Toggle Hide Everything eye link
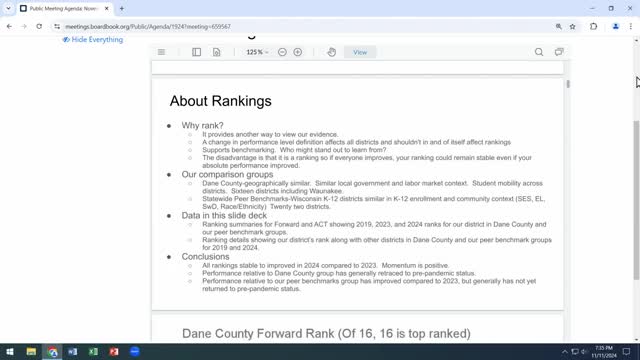 click(x=93, y=40)
